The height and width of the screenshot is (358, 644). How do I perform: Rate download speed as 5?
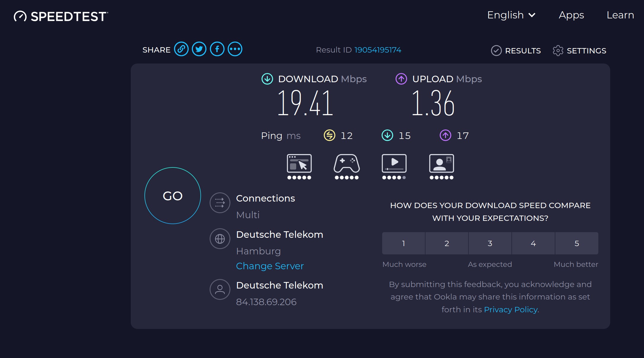tap(577, 243)
